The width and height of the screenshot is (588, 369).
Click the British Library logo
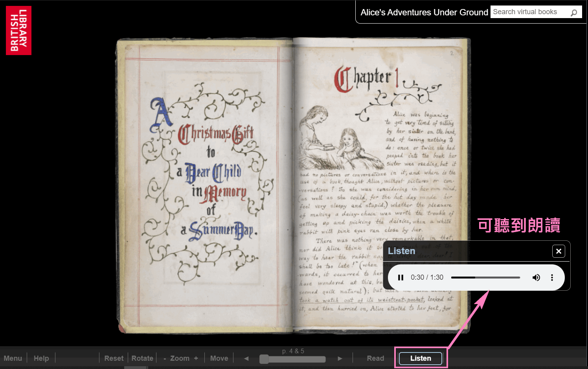pyautogui.click(x=18, y=30)
